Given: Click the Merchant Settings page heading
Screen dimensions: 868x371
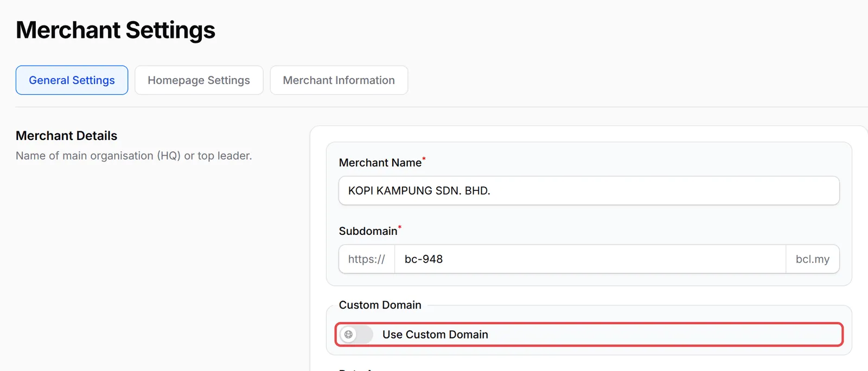Looking at the screenshot, I should point(116,30).
